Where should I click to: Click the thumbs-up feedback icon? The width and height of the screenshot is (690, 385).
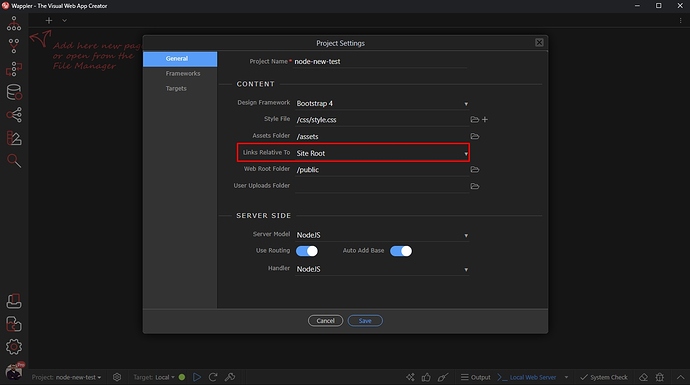point(426,377)
